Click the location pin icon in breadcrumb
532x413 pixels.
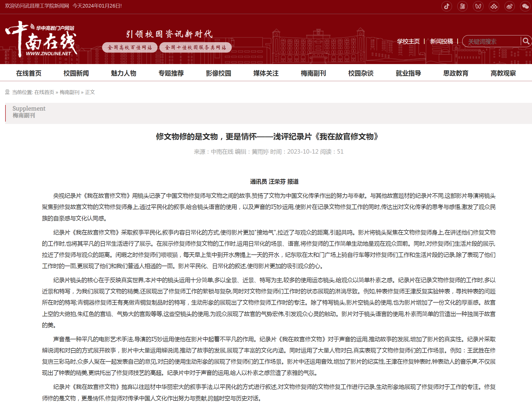pyautogui.click(x=7, y=92)
